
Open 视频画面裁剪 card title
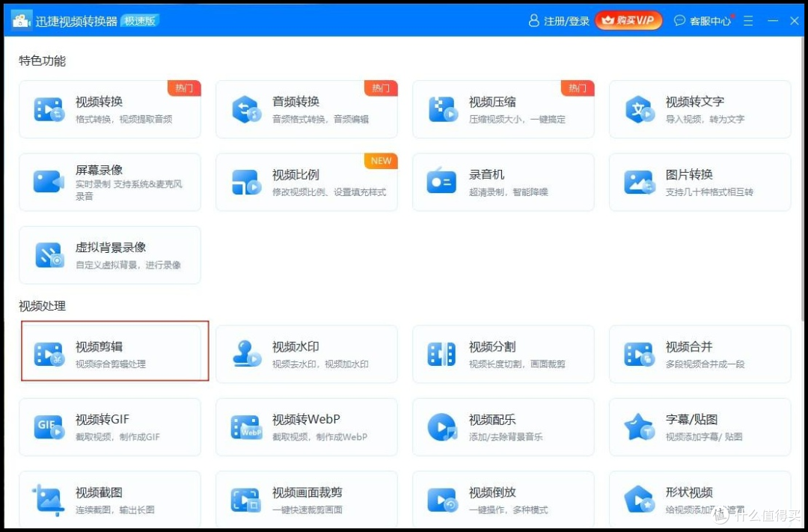coord(307,492)
